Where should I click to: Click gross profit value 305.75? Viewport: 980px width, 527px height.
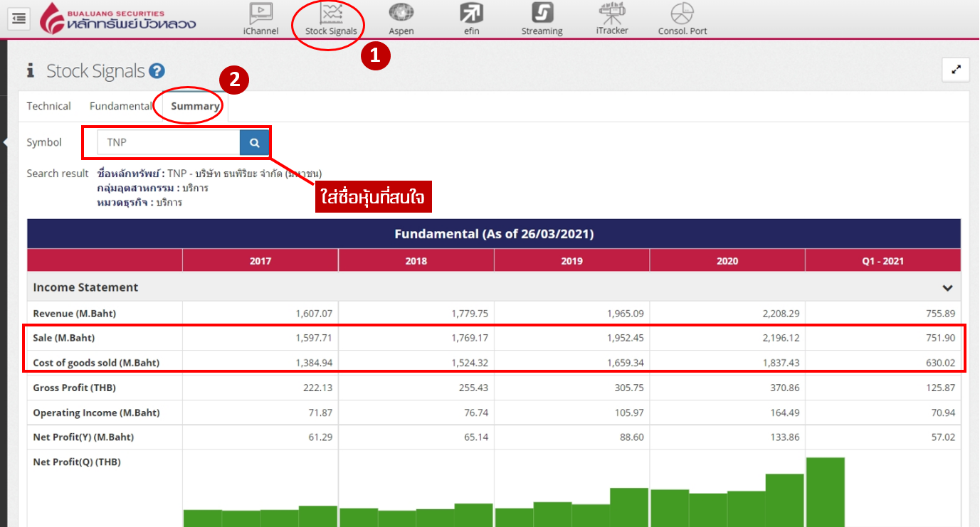click(629, 388)
